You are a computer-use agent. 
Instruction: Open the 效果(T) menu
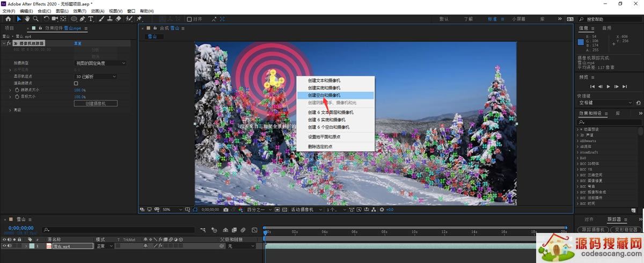click(x=79, y=11)
